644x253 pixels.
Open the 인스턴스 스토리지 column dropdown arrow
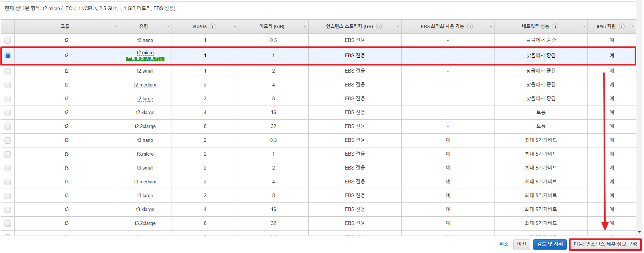click(397, 27)
